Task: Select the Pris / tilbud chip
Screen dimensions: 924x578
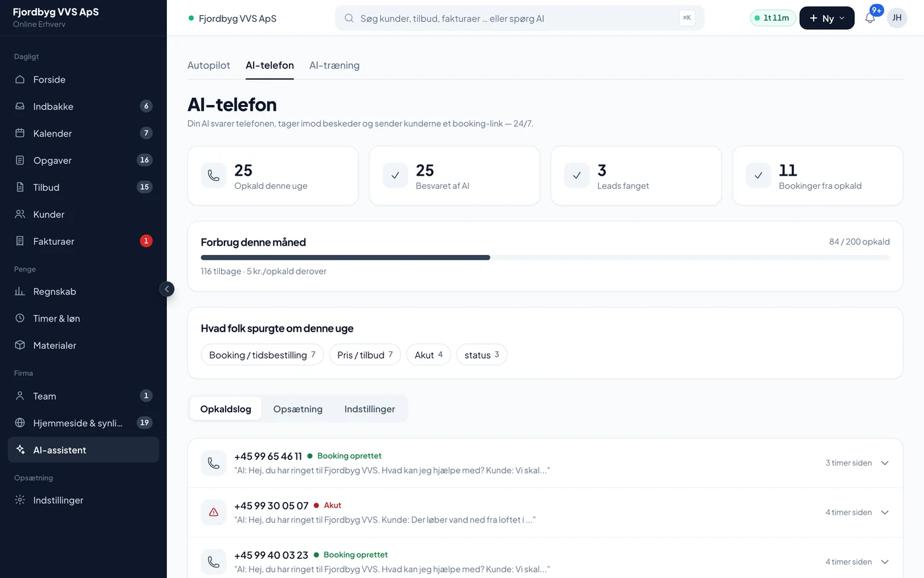Action: [x=365, y=355]
